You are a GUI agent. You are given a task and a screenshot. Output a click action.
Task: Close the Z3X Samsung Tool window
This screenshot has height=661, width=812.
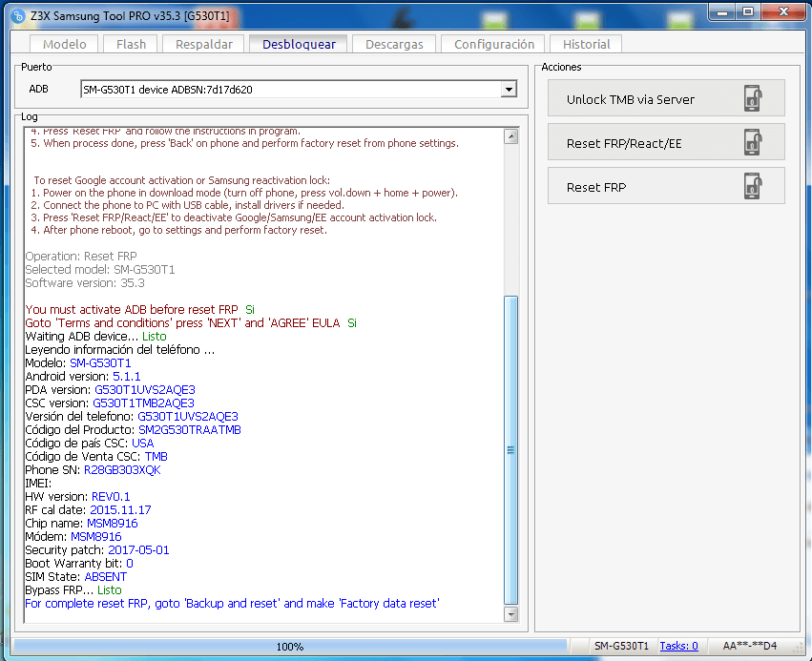[x=783, y=12]
